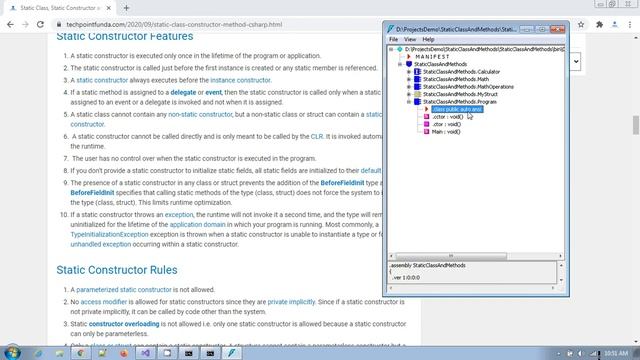640x360 pixels.
Task: Collapse the root assembly path node
Action: [391, 49]
